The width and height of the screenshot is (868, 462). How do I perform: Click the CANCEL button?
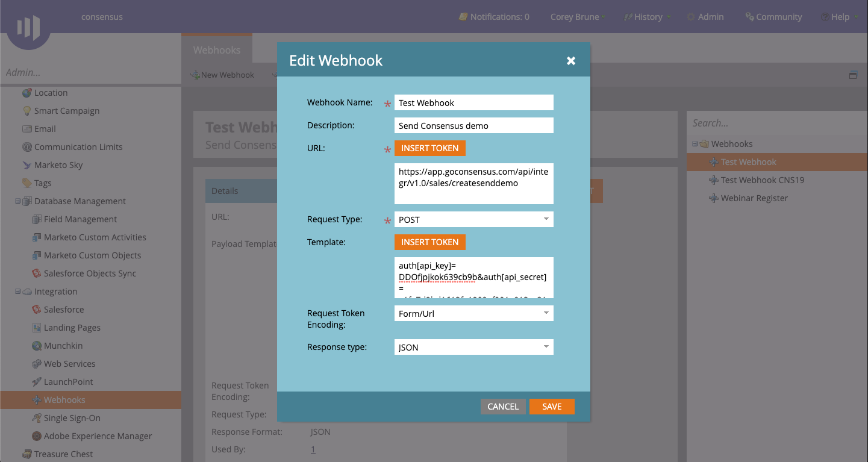[503, 407]
